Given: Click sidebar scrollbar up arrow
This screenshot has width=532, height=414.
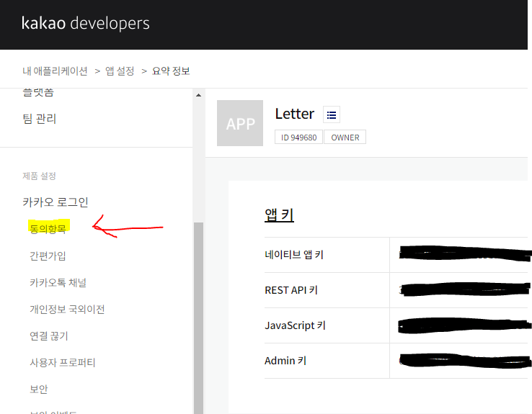Looking at the screenshot, I should click(x=198, y=95).
